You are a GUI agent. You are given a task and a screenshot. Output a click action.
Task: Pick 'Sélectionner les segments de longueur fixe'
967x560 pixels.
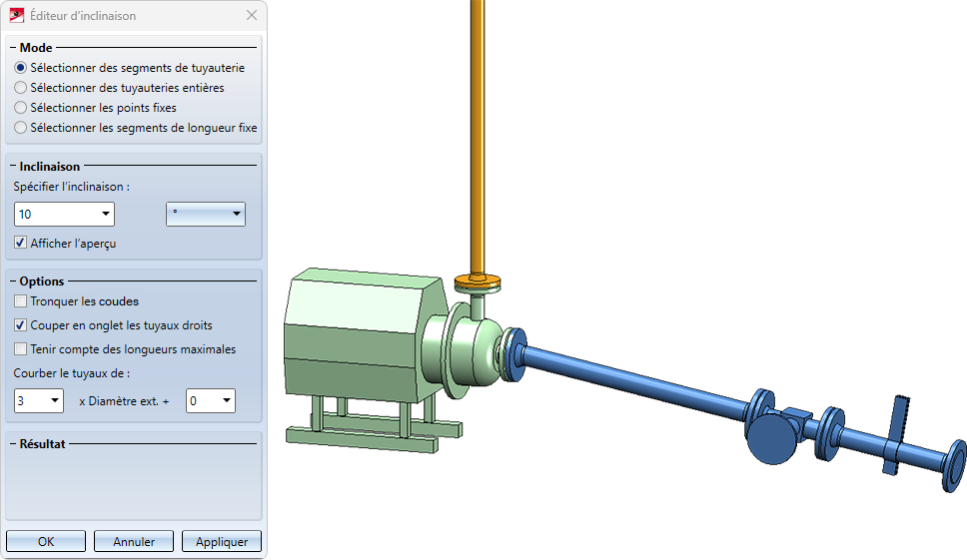pos(21,128)
